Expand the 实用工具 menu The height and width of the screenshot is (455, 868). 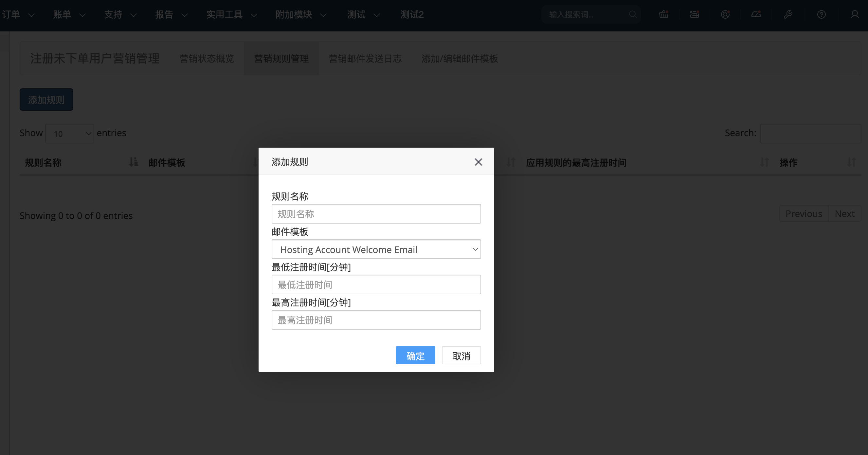(x=231, y=14)
